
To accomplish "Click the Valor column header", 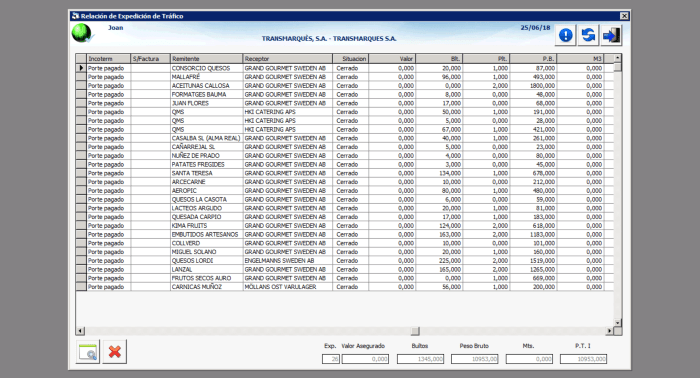I will click(392, 59).
